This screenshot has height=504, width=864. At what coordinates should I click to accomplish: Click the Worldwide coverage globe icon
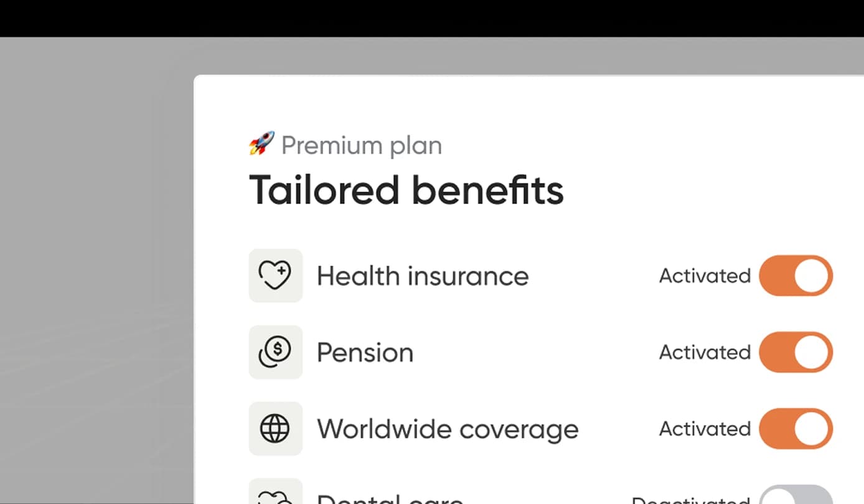click(x=275, y=429)
